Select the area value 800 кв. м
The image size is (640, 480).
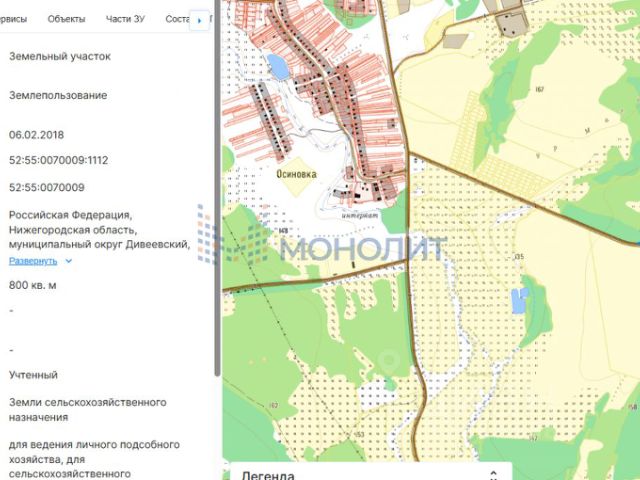(x=33, y=285)
